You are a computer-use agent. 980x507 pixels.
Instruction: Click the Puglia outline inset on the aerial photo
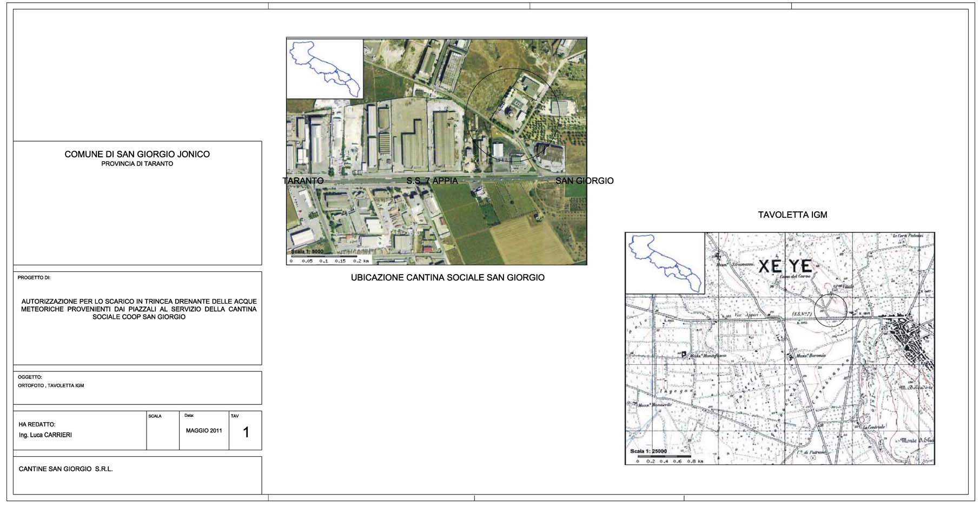pyautogui.click(x=325, y=69)
